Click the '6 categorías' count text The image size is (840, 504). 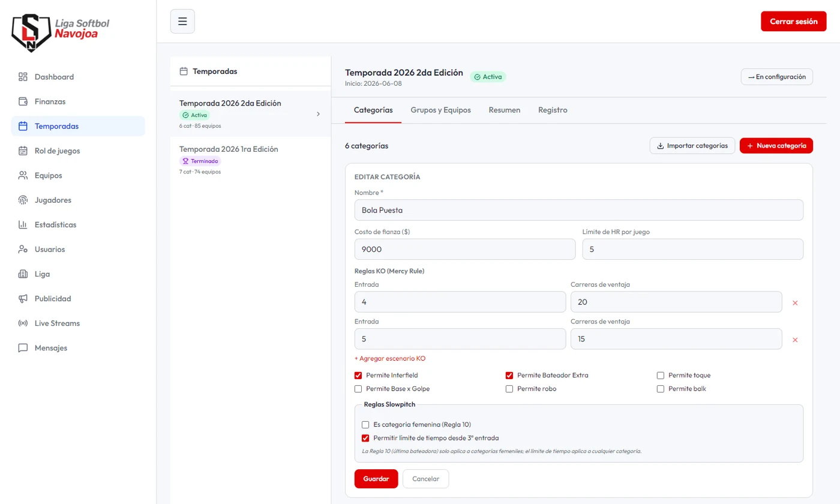pos(367,146)
